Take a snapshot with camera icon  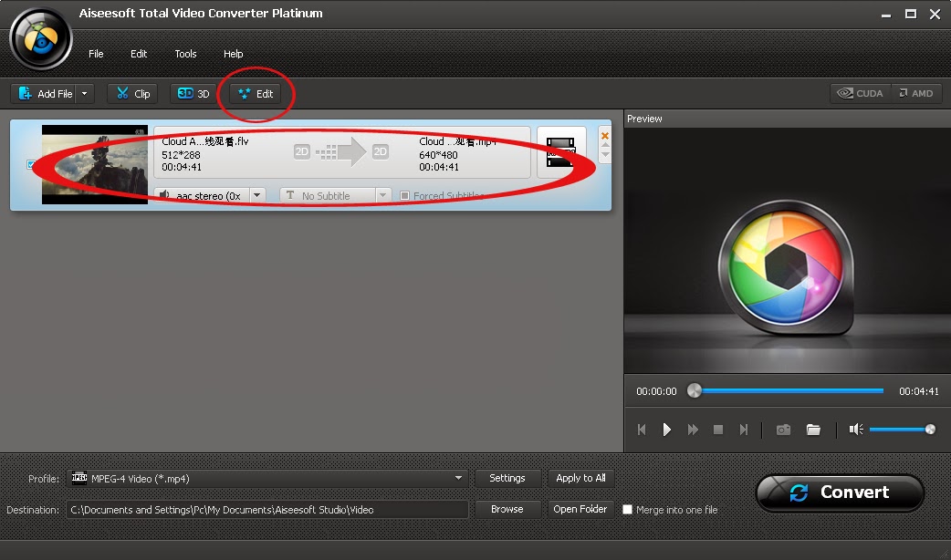click(784, 430)
